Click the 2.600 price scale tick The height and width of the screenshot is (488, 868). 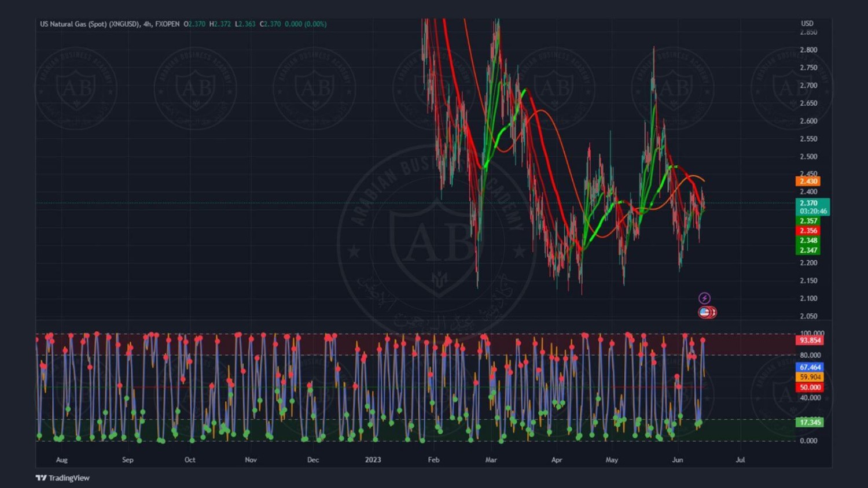[x=808, y=121]
